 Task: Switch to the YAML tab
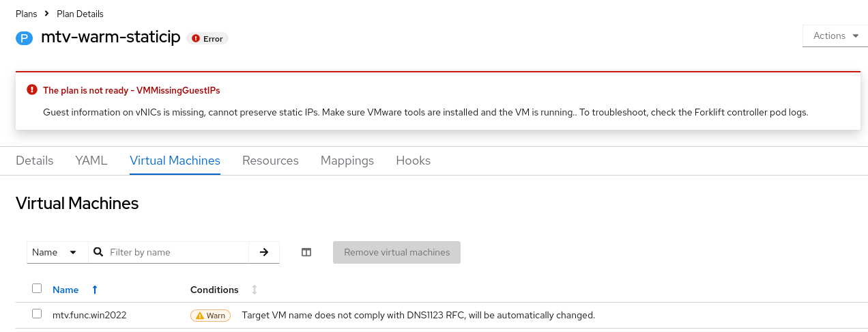(x=91, y=161)
